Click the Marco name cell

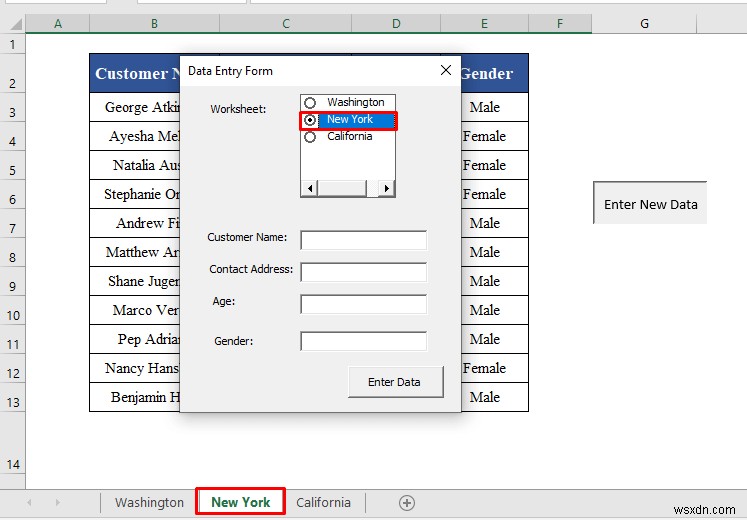click(x=135, y=310)
